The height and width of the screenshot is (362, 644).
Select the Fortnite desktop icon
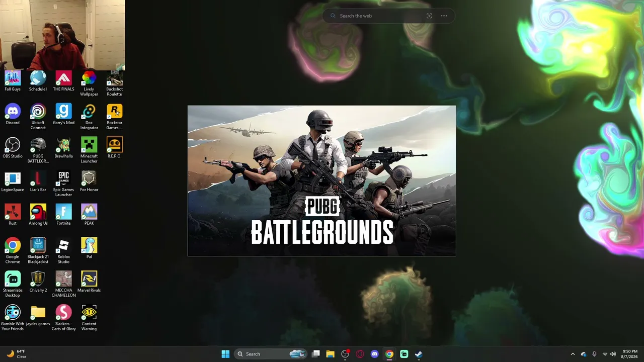point(63,215)
